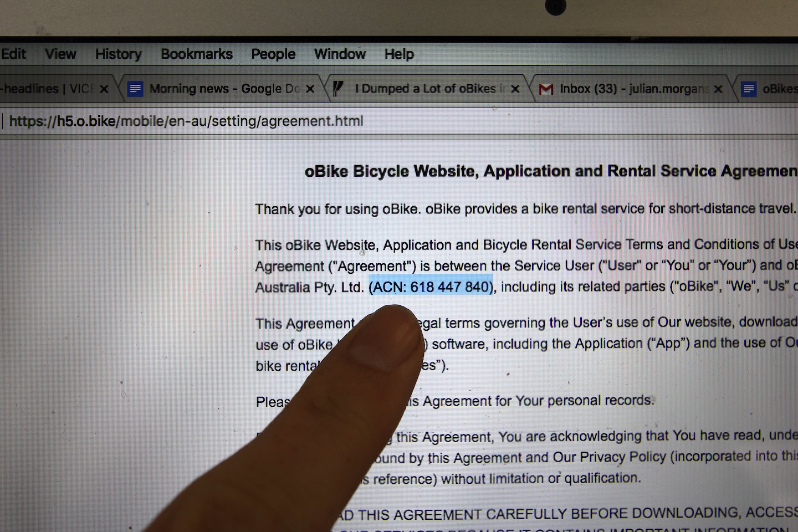Viewport: 798px width, 532px height.
Task: Close the VICE headlines tab
Action: click(104, 89)
